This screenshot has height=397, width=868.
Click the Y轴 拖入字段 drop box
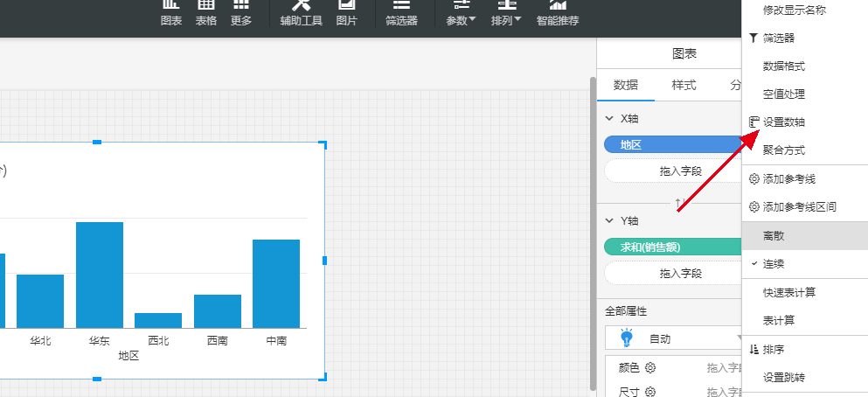pyautogui.click(x=673, y=274)
